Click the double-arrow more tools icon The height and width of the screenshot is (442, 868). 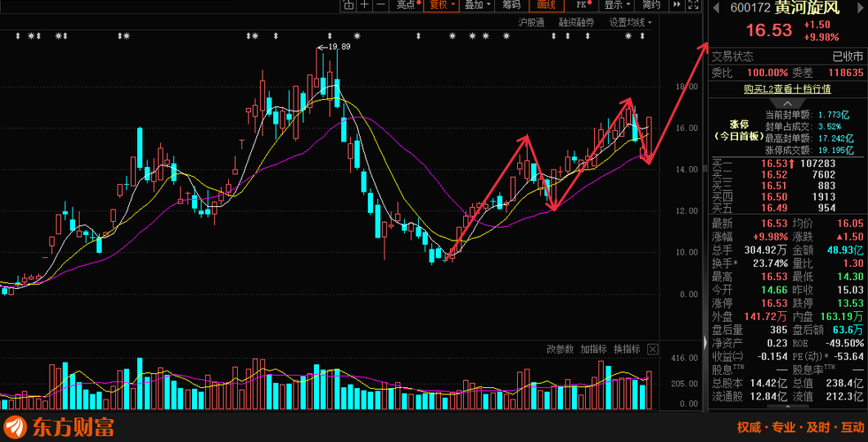(x=676, y=4)
